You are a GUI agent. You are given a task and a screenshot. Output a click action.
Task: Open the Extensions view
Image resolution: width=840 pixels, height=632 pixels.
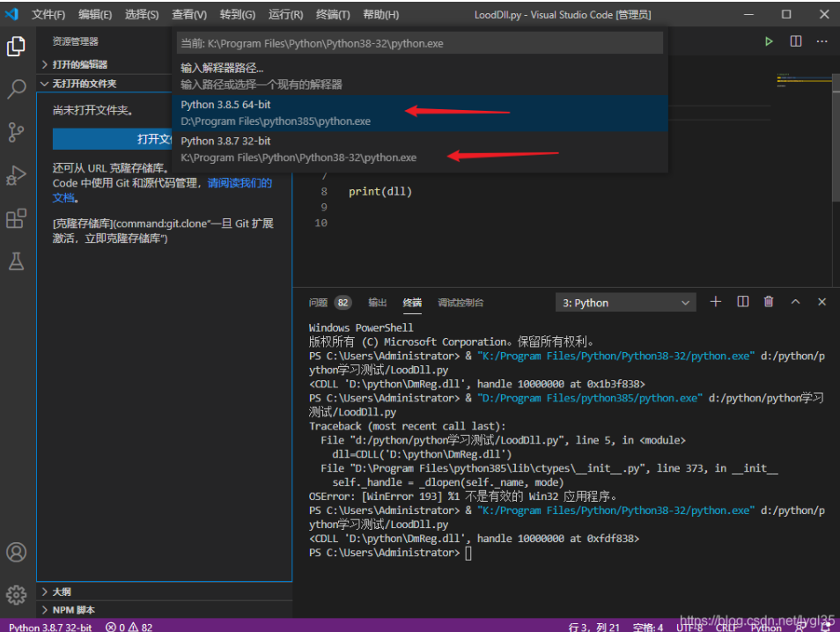[16, 218]
